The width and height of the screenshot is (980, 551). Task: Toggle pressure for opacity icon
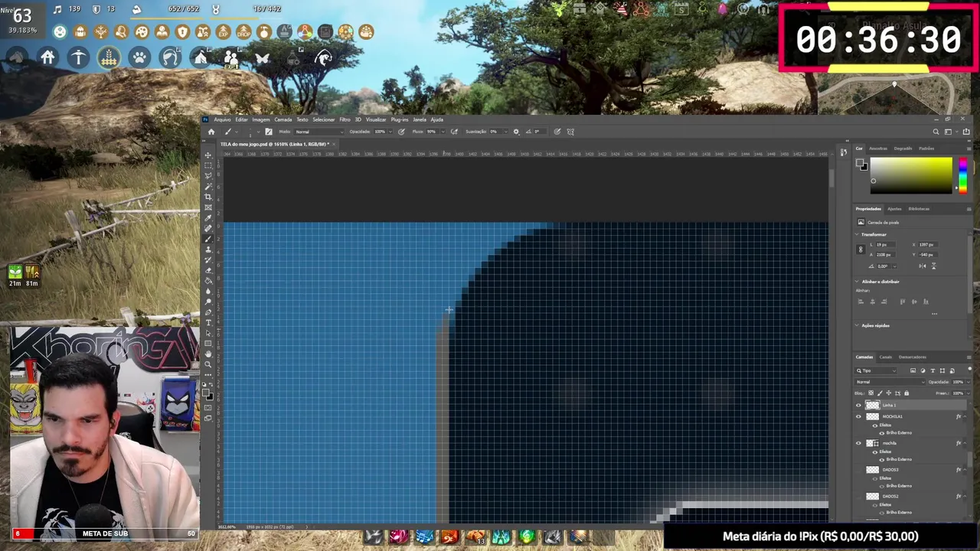point(402,132)
